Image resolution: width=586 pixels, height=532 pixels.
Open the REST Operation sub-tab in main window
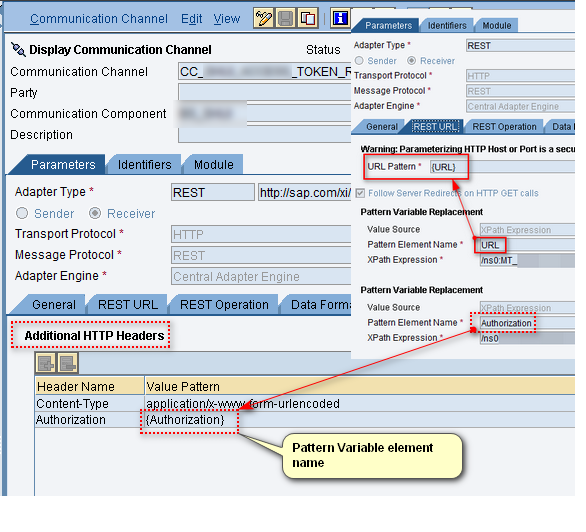224,305
